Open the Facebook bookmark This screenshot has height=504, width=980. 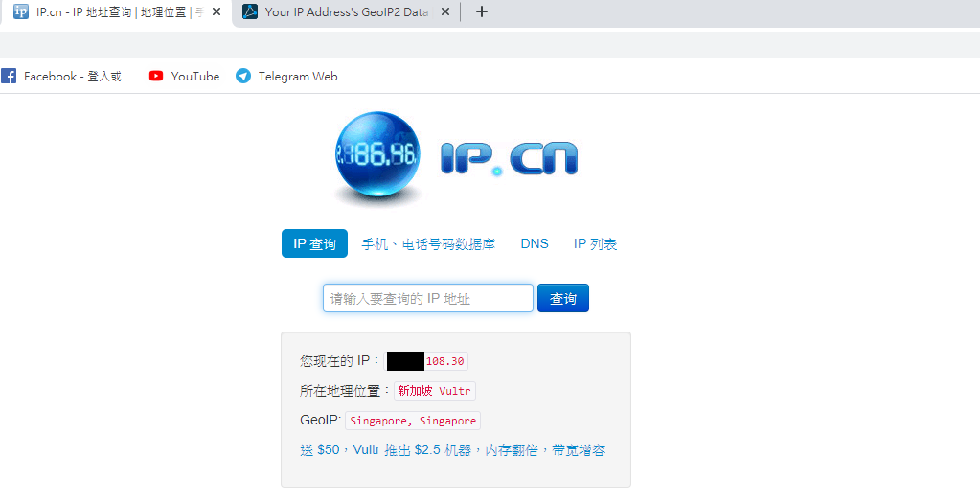(66, 77)
